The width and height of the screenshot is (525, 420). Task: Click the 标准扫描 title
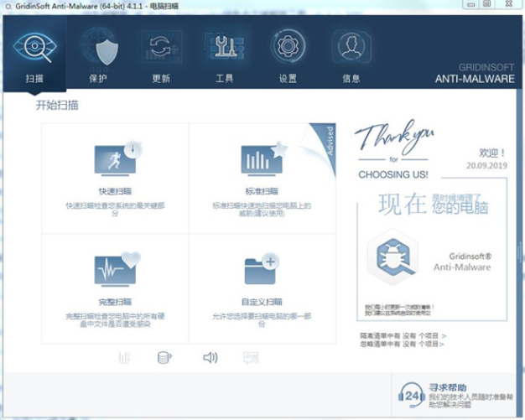(262, 191)
